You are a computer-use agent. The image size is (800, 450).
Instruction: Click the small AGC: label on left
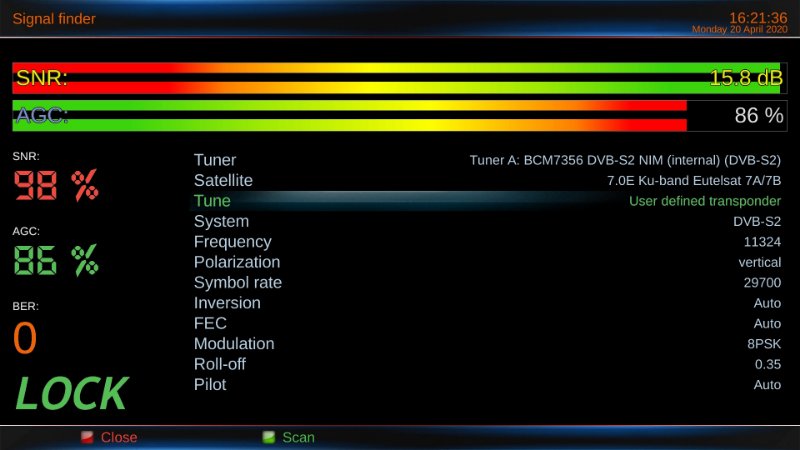(26, 231)
